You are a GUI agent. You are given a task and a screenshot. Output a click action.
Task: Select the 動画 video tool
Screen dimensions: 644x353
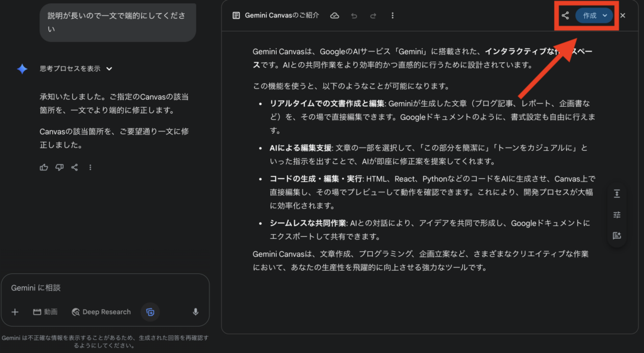pos(45,312)
